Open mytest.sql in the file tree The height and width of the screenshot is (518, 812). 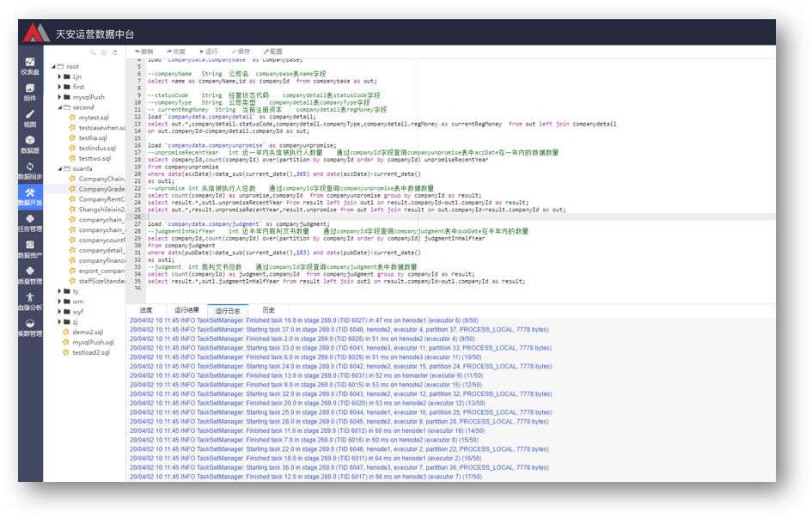[94, 118]
